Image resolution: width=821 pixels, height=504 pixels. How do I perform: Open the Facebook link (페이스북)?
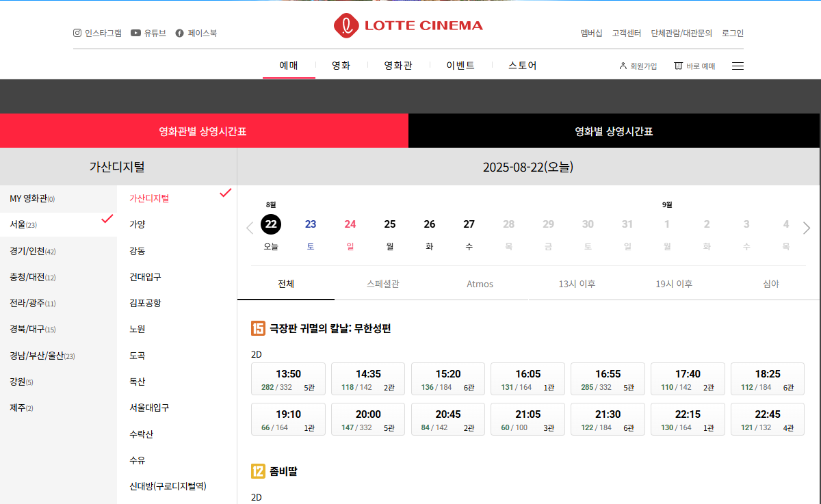click(x=196, y=33)
